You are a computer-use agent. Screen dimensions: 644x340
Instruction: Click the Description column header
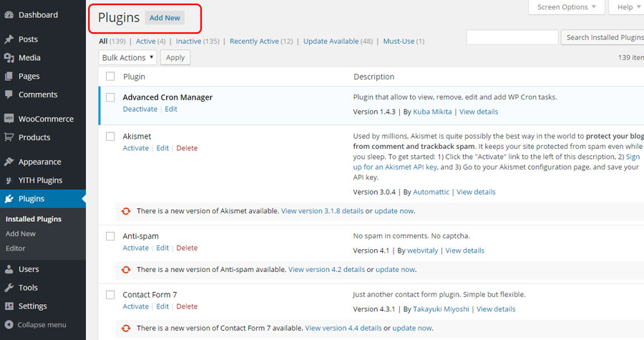point(374,77)
